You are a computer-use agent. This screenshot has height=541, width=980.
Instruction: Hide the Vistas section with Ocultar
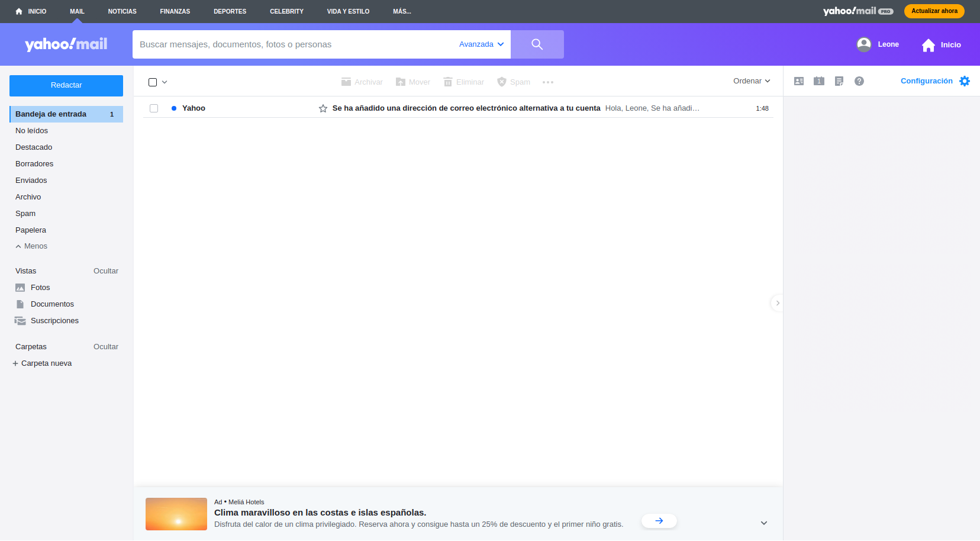click(x=106, y=271)
